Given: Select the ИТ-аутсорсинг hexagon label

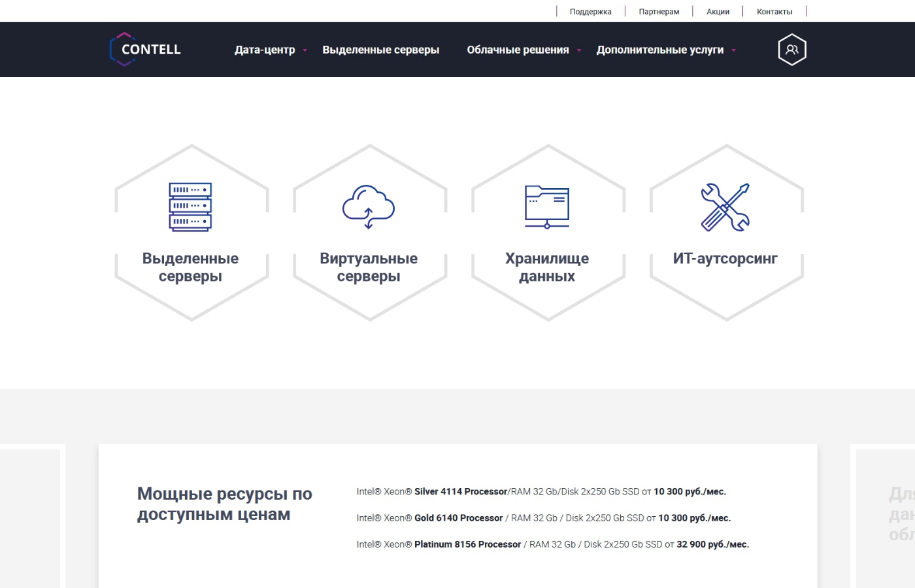Looking at the screenshot, I should [725, 259].
